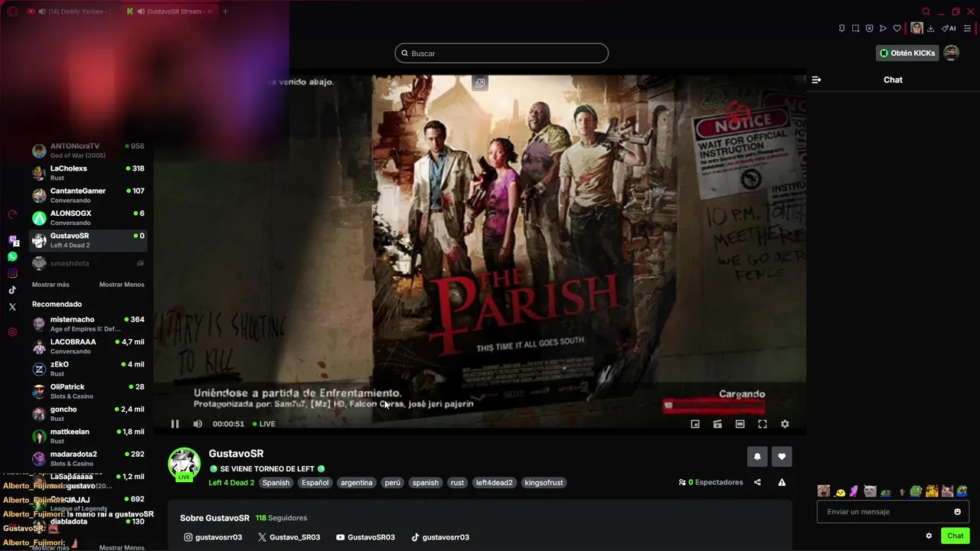Click the heart bookmark toolbar icon
Viewport: 980px width, 551px height.
pos(897,28)
